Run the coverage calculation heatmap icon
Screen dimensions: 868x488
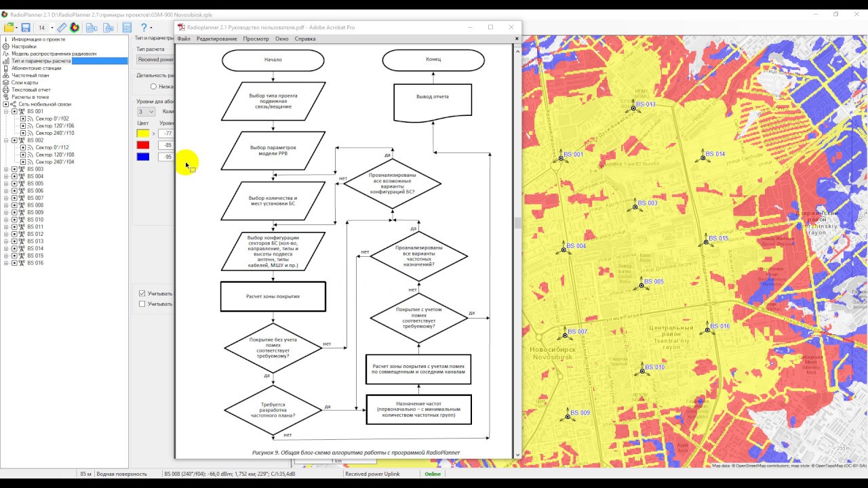(x=75, y=28)
